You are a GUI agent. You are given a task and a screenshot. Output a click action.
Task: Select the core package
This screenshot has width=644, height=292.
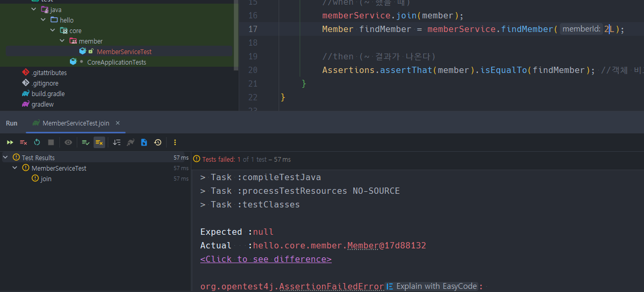point(75,30)
